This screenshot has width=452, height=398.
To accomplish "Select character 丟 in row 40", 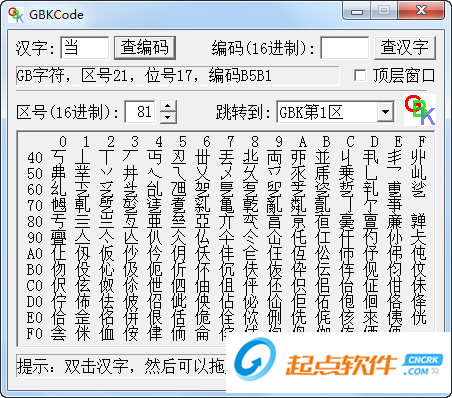I will coord(227,157).
